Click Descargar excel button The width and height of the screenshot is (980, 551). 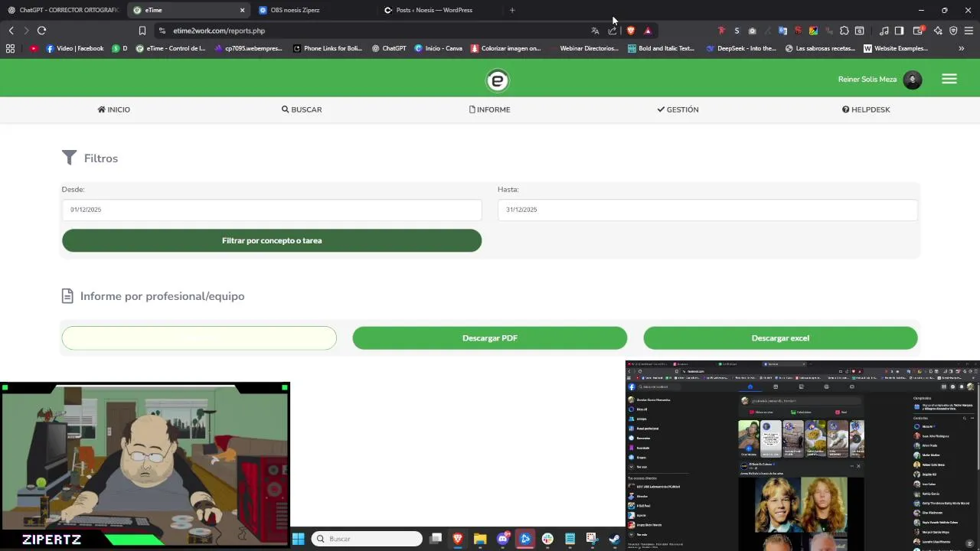pyautogui.click(x=780, y=338)
